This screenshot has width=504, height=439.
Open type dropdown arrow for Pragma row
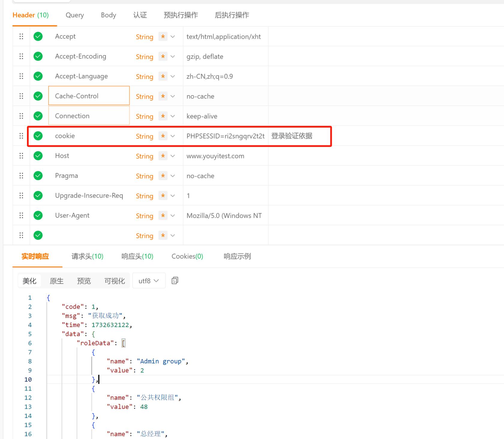[x=173, y=176]
